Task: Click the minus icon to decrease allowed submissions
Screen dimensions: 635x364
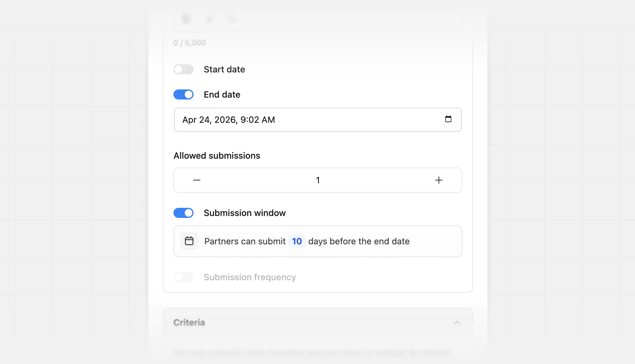Action: coord(196,180)
